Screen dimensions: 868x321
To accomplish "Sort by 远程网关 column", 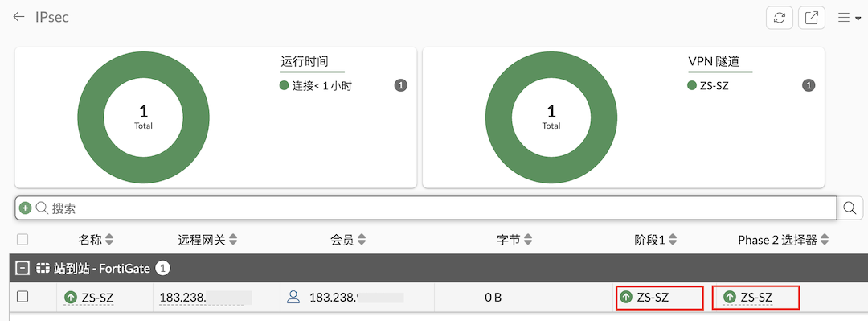I will tap(207, 240).
